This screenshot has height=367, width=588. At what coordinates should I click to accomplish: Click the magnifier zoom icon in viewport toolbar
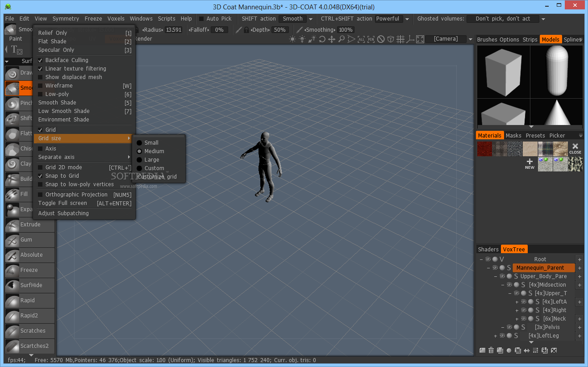[x=342, y=39]
